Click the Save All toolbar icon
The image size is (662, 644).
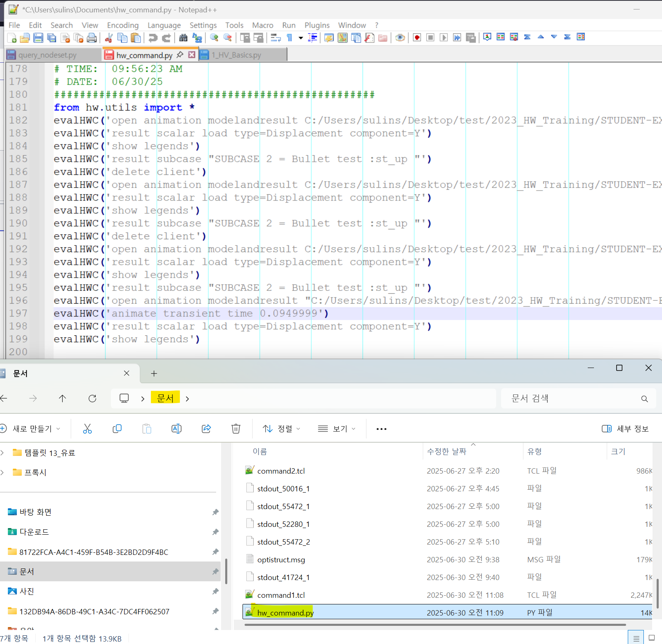point(52,38)
